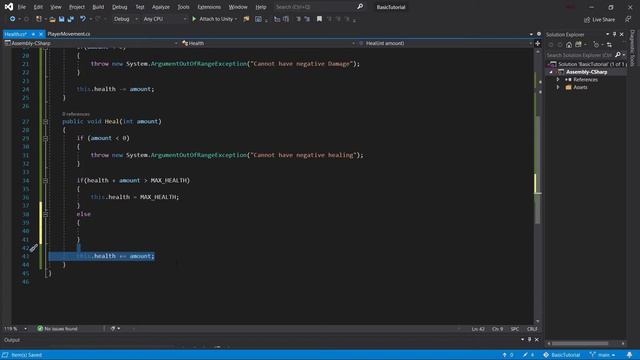Image resolution: width=640 pixels, height=360 pixels.
Task: Click the Save All icon
Action: (x=71, y=19)
